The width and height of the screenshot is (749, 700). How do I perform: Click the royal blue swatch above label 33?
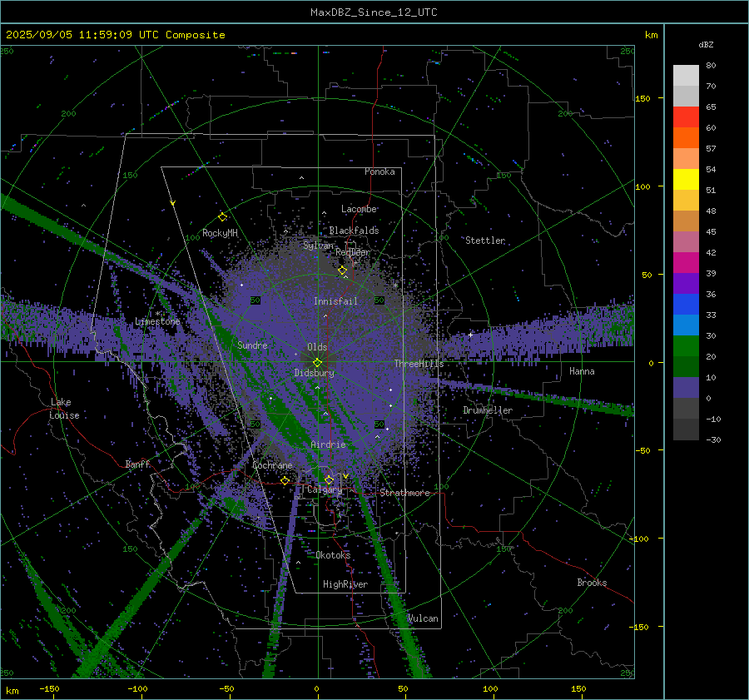[686, 304]
